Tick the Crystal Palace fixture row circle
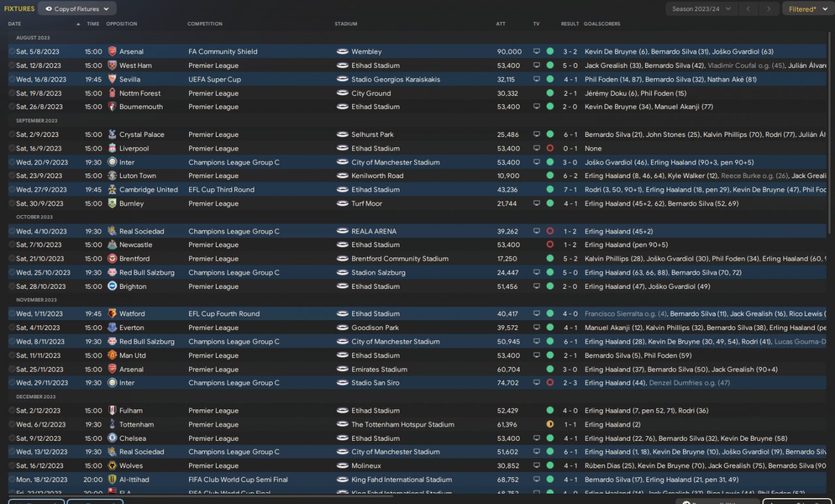The height and width of the screenshot is (504, 835). click(x=12, y=134)
